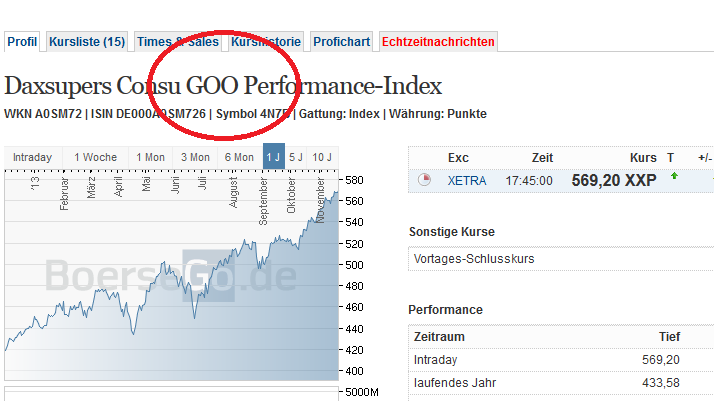Go to the Kurshistorie tab
The height and width of the screenshot is (401, 714).
click(265, 42)
